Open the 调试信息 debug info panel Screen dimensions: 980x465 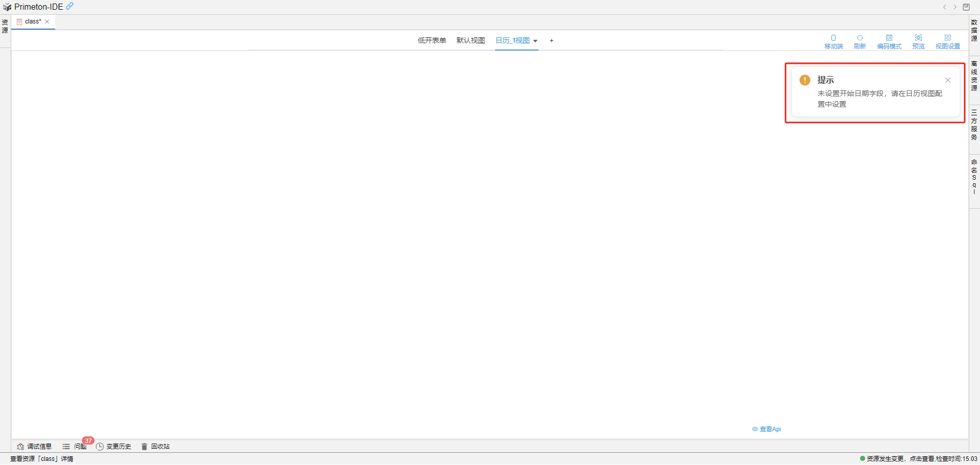coord(34,447)
